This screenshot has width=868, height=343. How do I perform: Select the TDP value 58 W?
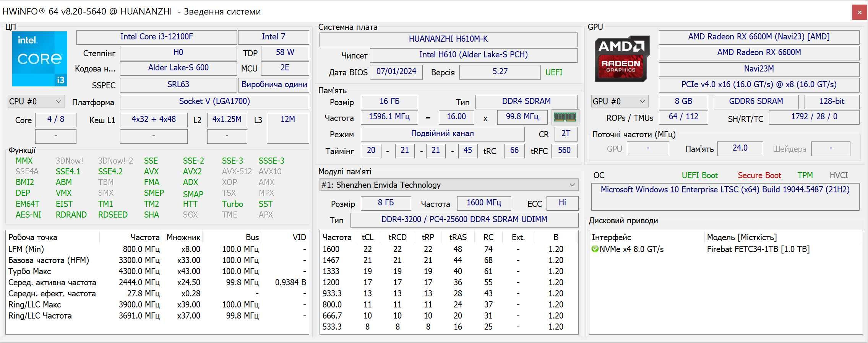285,52
